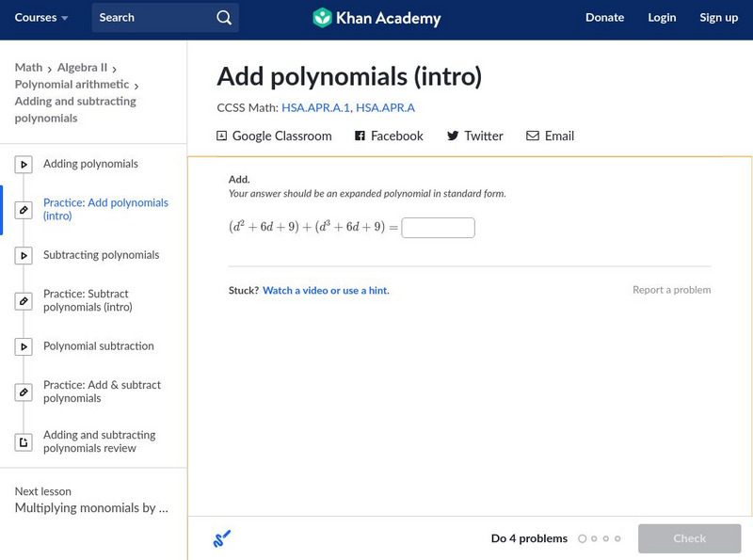The width and height of the screenshot is (753, 560).
Task: Go to Algebra II breadcrumb
Action: 82,67
